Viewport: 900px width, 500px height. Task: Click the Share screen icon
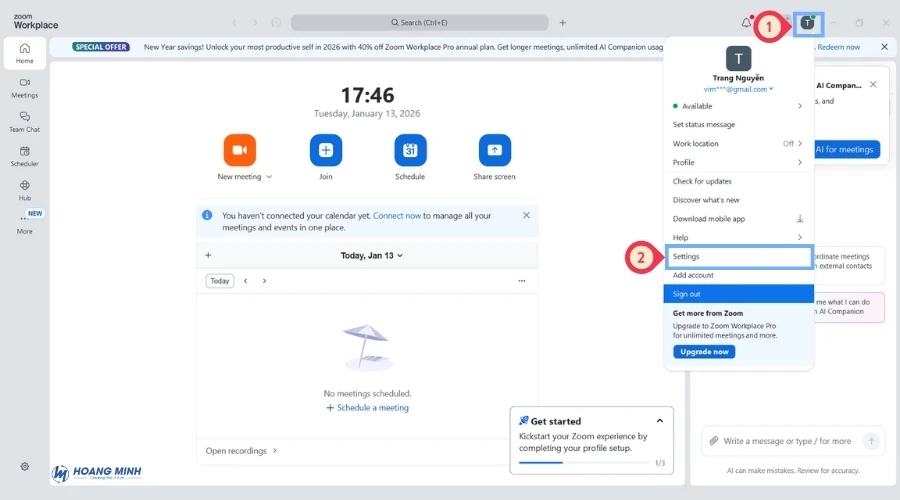[494, 150]
